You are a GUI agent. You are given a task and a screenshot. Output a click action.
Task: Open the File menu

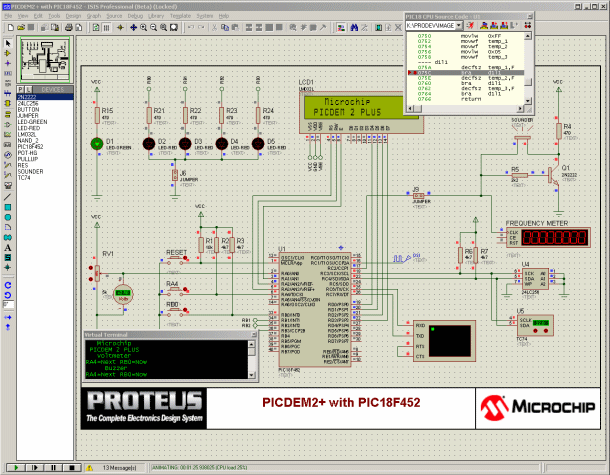point(8,16)
